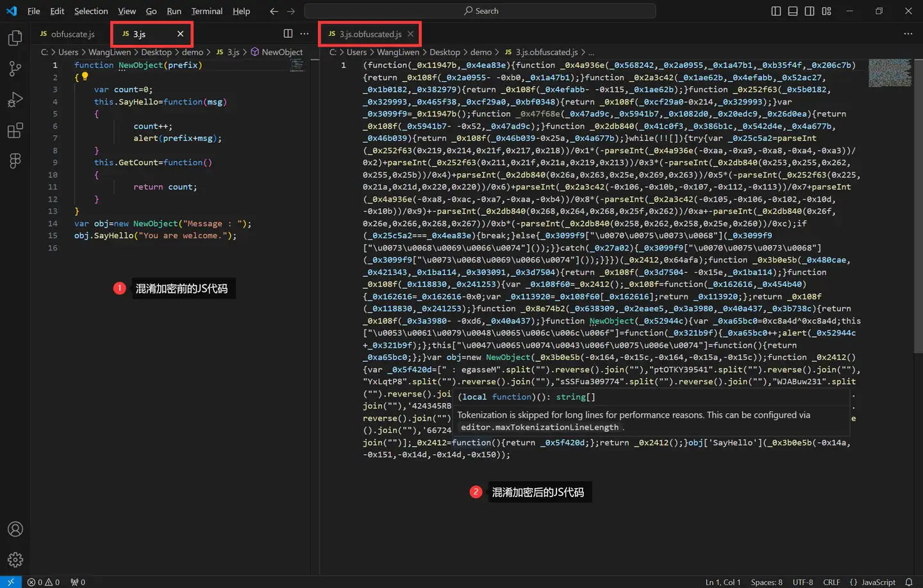Switch to the 3.js.obfuscated.js tab
This screenshot has width=923, height=588.
370,34
